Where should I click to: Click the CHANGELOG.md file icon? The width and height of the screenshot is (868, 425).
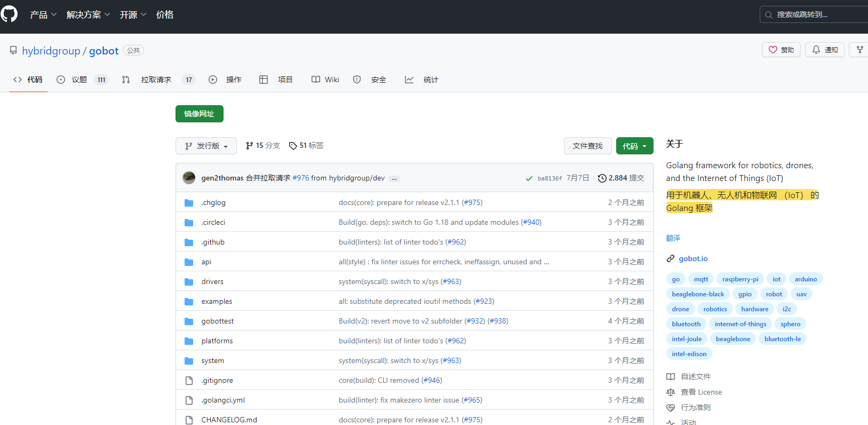(x=189, y=420)
